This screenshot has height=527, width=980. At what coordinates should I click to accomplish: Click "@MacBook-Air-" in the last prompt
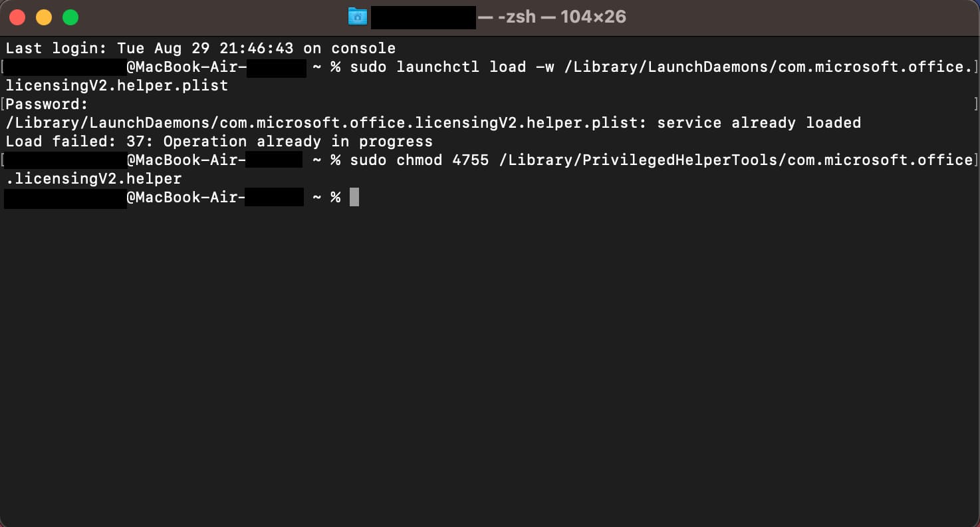point(185,198)
